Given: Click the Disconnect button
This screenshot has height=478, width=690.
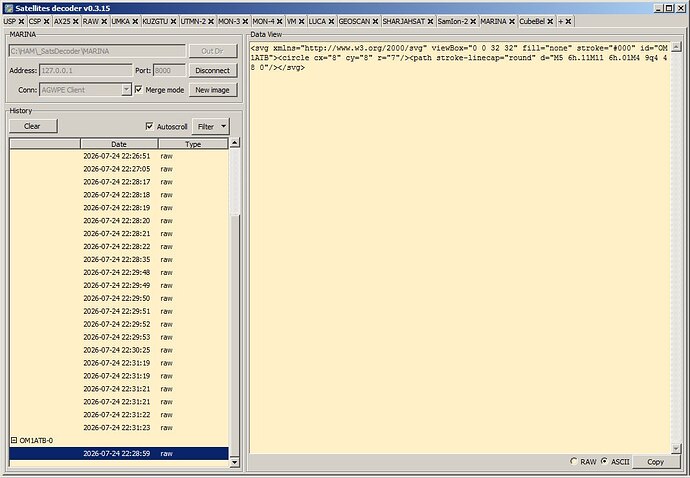Looking at the screenshot, I should [213, 70].
